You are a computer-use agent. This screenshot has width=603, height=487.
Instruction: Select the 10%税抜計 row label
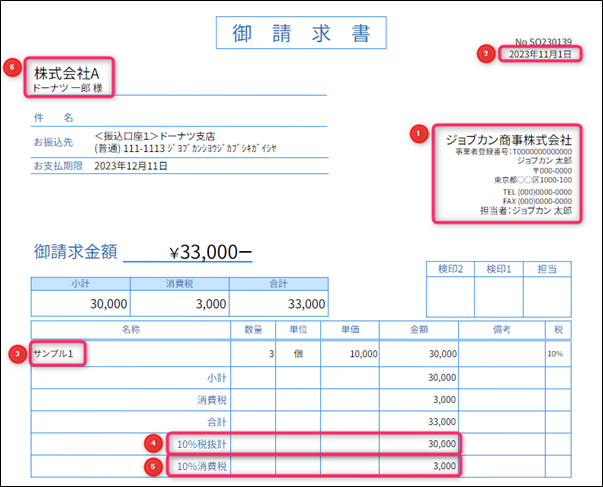(x=201, y=442)
